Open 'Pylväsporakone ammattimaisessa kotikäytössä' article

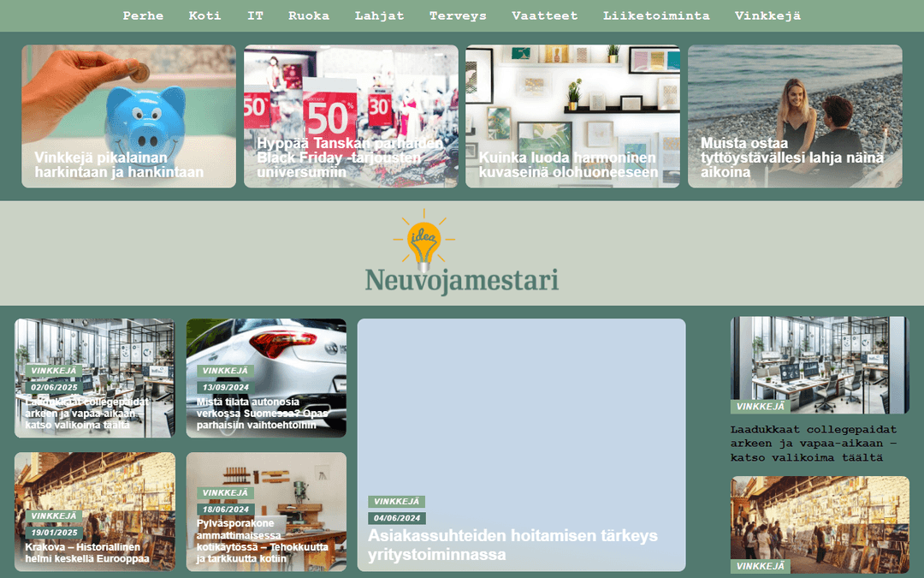pyautogui.click(x=263, y=541)
